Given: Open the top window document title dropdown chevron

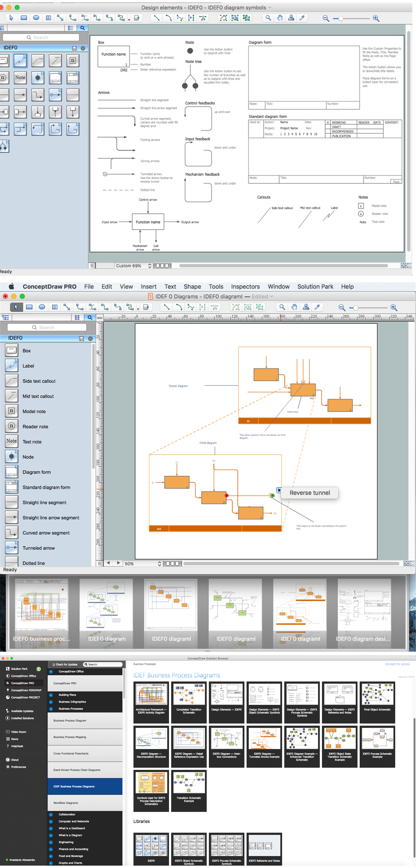Looking at the screenshot, I should 270,7.
